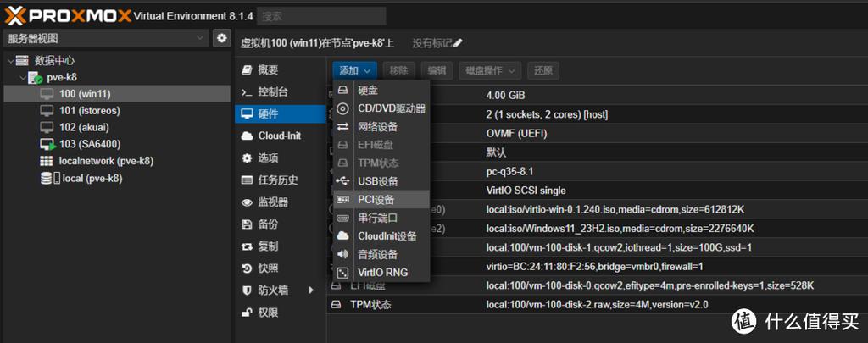Open the Task History (任务历史) tab
868x343 pixels.
coord(280,180)
